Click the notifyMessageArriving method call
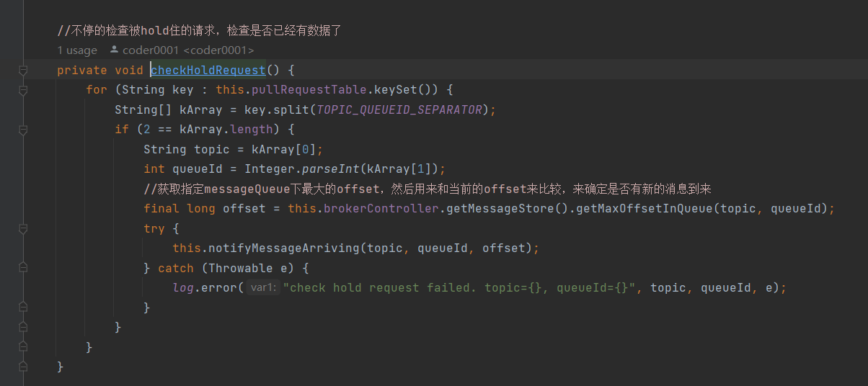Screen dimensions: 868x386 (x=284, y=248)
